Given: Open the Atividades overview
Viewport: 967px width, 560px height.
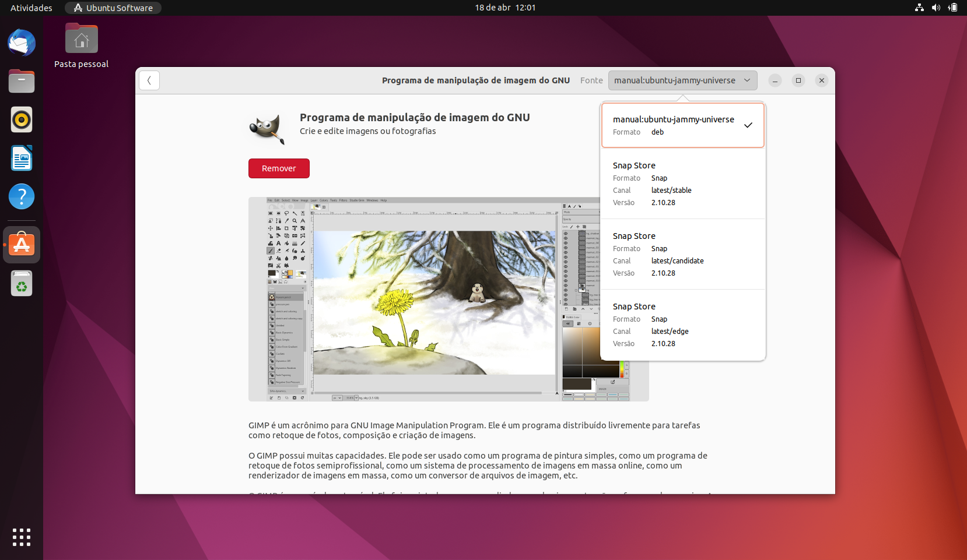Looking at the screenshot, I should [x=31, y=8].
